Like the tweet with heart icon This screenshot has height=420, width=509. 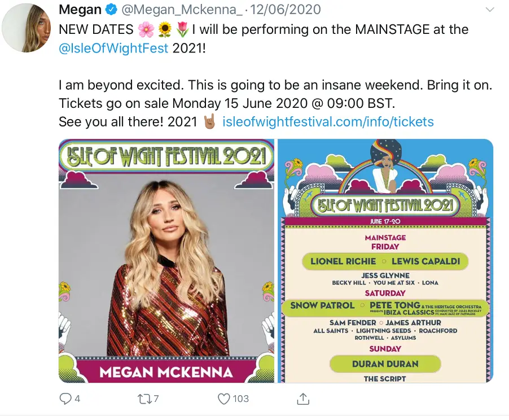coord(225,399)
